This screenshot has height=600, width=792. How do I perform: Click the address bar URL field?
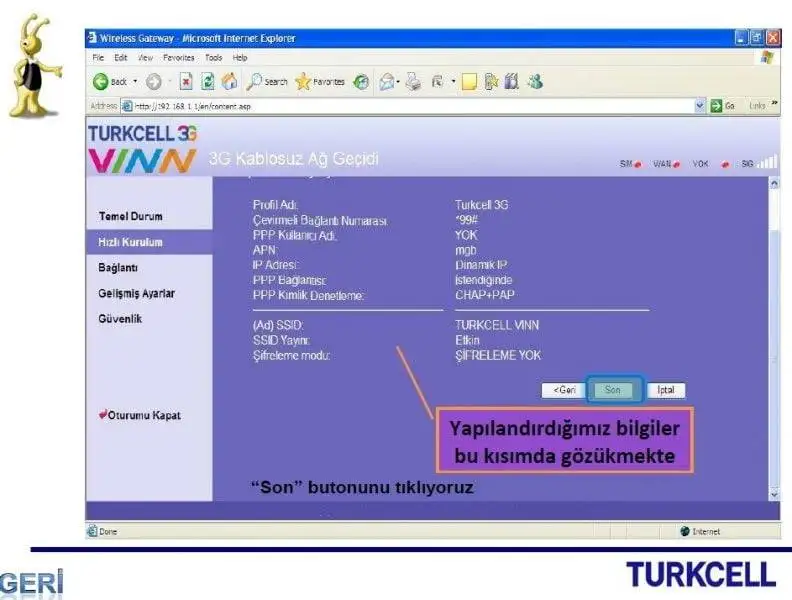point(412,106)
